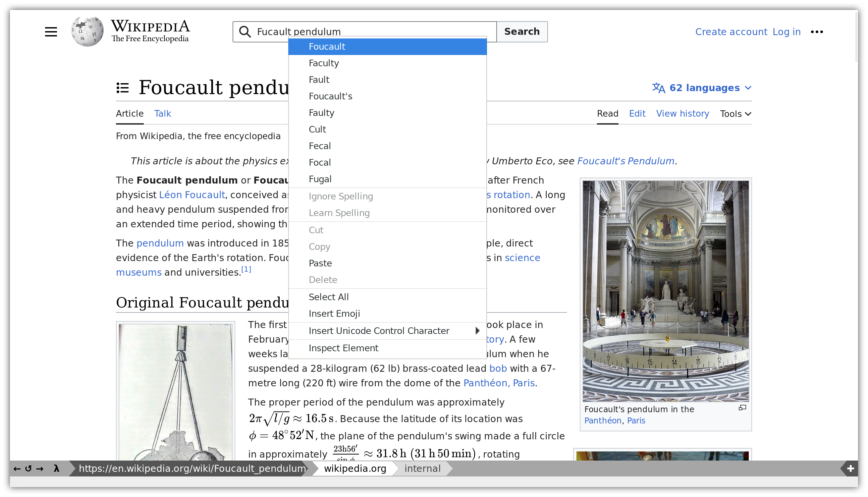This screenshot has height=497, width=868.
Task: Choose the Fault spelling suggestion
Action: coord(387,80)
